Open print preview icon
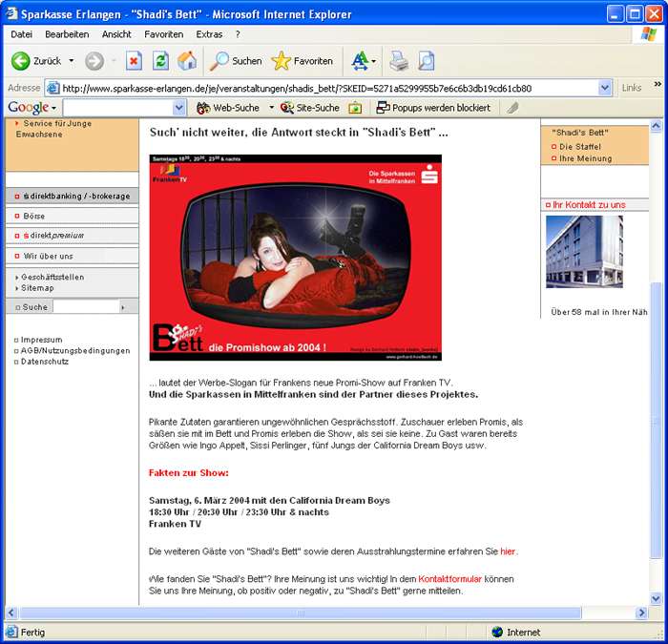This screenshot has width=668, height=644. [427, 61]
